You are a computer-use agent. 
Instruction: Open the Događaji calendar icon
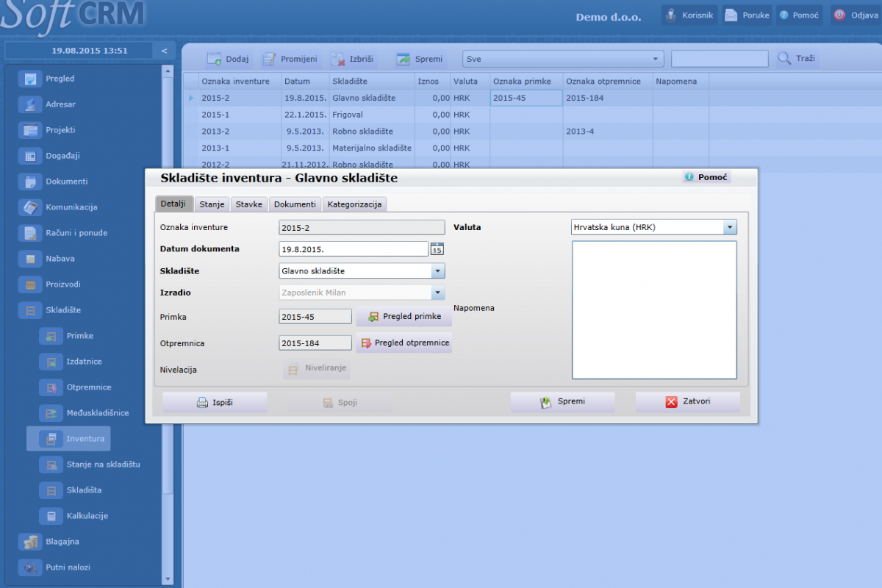pos(30,156)
